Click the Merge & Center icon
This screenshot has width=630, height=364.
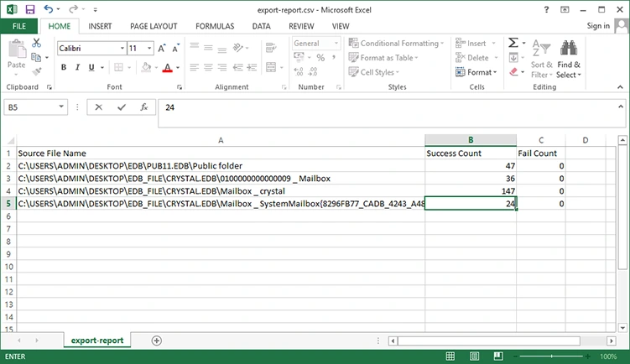coord(271,67)
